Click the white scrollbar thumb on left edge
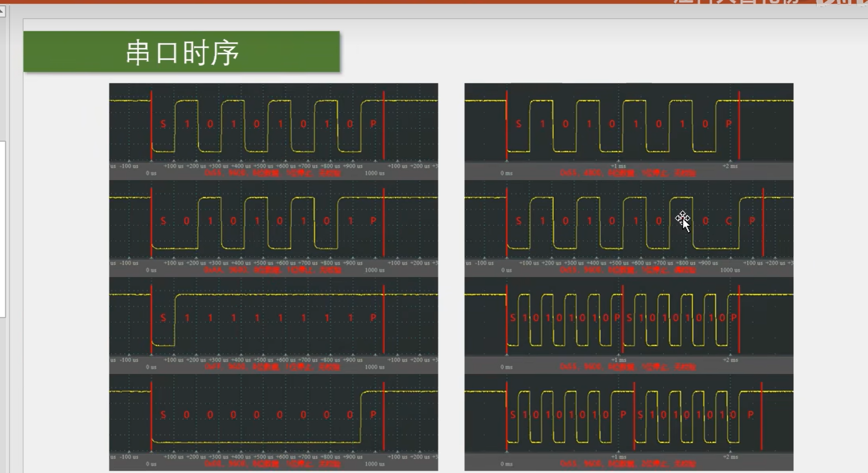The image size is (868, 473). pyautogui.click(x=3, y=229)
